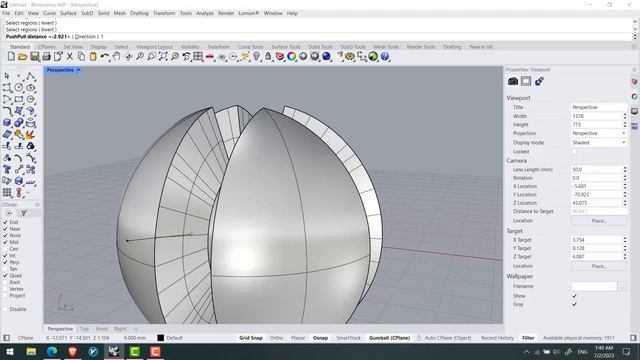640x360 pixels.
Task: Click the blue sphere Render icon
Action: [x=327, y=56]
